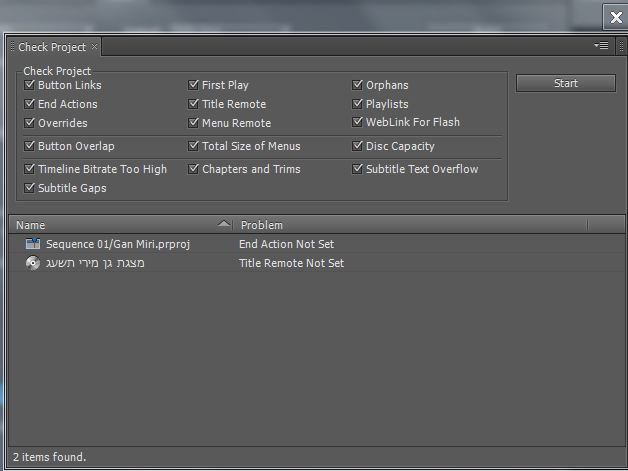Disable the Playlists checkbox
Screen dimensions: 628x471
357,104
